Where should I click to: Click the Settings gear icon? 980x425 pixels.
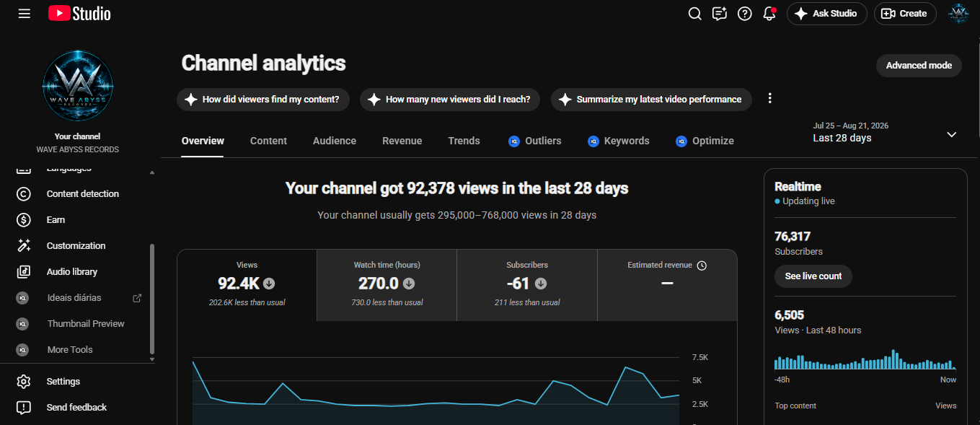[23, 382]
